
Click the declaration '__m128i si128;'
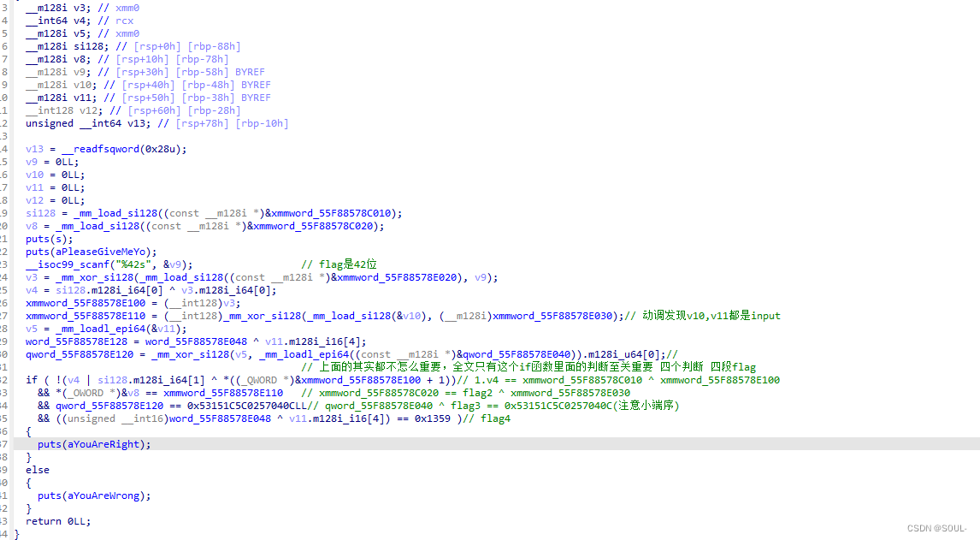(x=67, y=46)
